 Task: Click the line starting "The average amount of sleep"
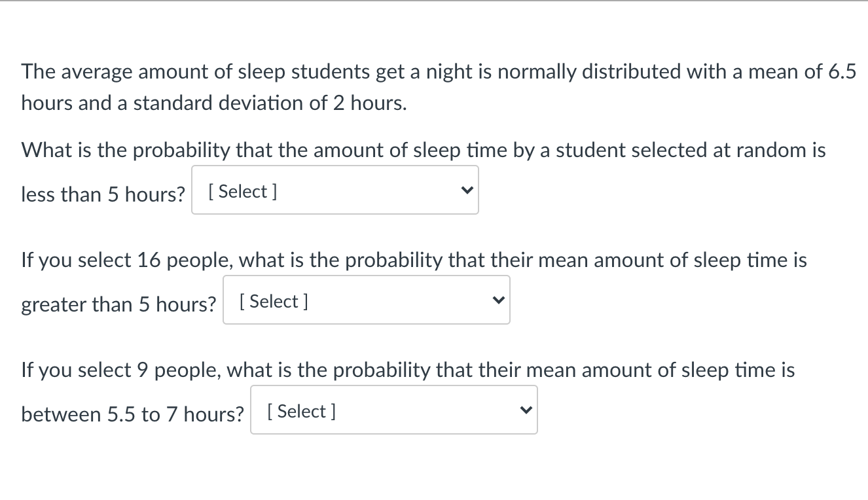438,71
